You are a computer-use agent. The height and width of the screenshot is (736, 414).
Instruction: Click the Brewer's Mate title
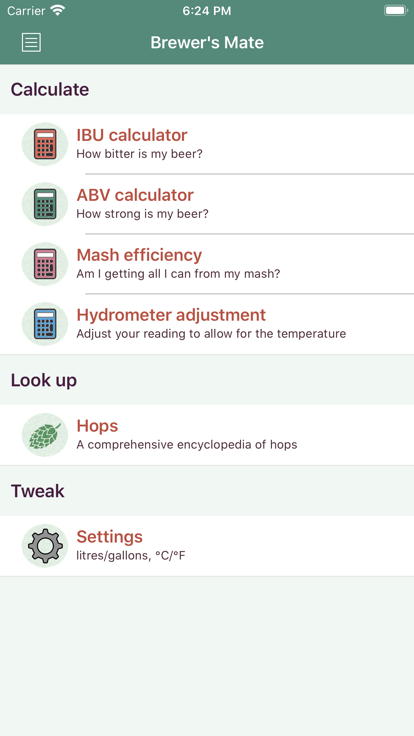click(x=207, y=43)
